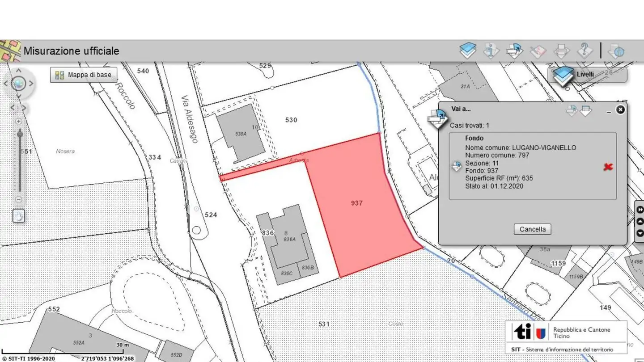Click the up chevron on the right edge

(640, 221)
